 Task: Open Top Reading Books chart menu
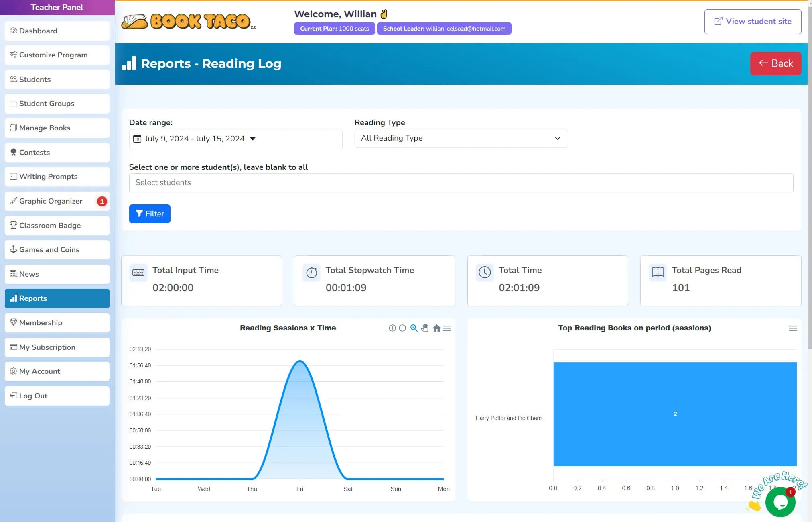(x=793, y=328)
